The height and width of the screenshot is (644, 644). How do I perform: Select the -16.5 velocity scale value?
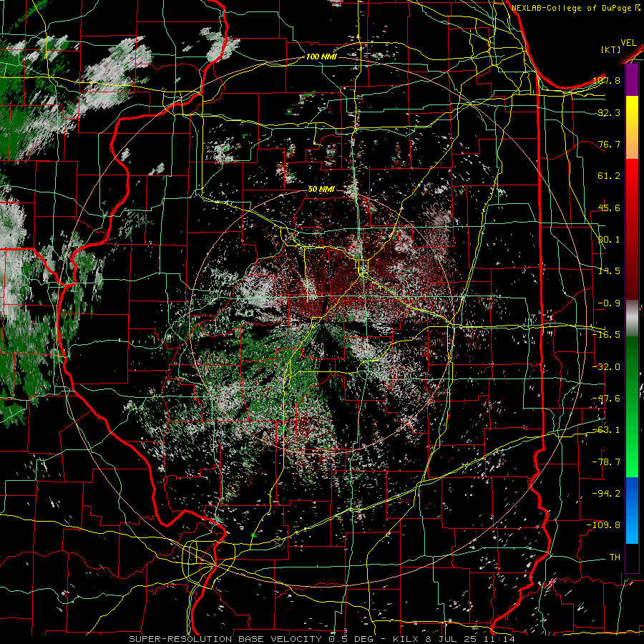[606, 335]
